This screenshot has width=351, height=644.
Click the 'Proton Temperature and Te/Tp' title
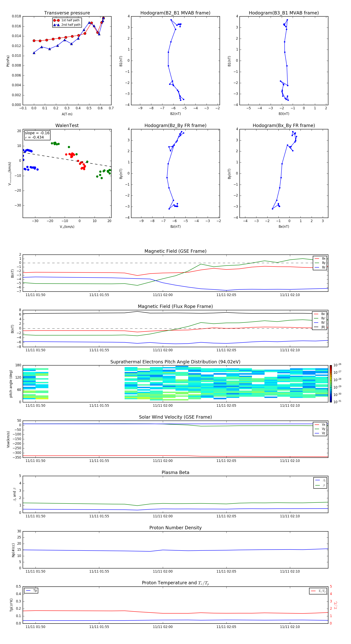point(175,583)
